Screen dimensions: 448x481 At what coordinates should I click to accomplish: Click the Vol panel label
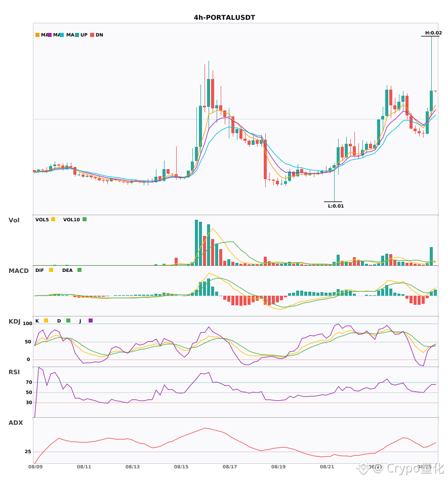pos(14,220)
